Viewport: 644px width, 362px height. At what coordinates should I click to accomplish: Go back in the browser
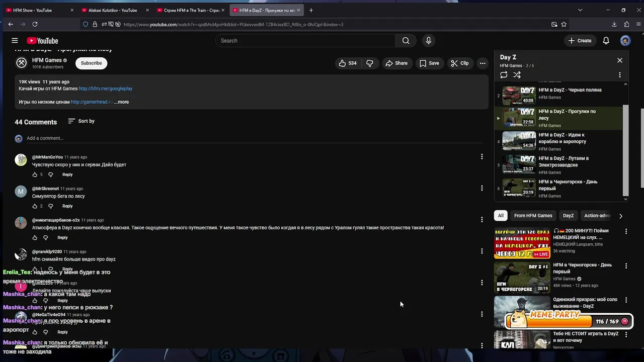(11, 24)
